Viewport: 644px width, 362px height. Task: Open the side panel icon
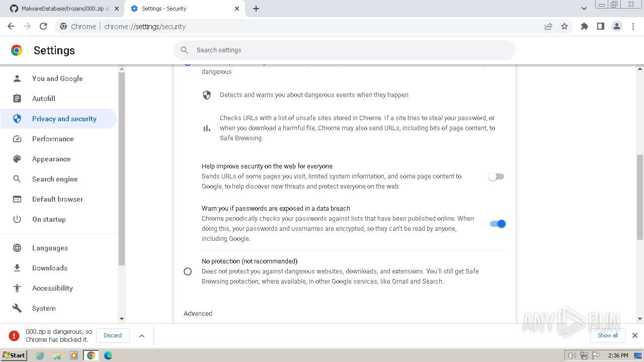click(600, 26)
